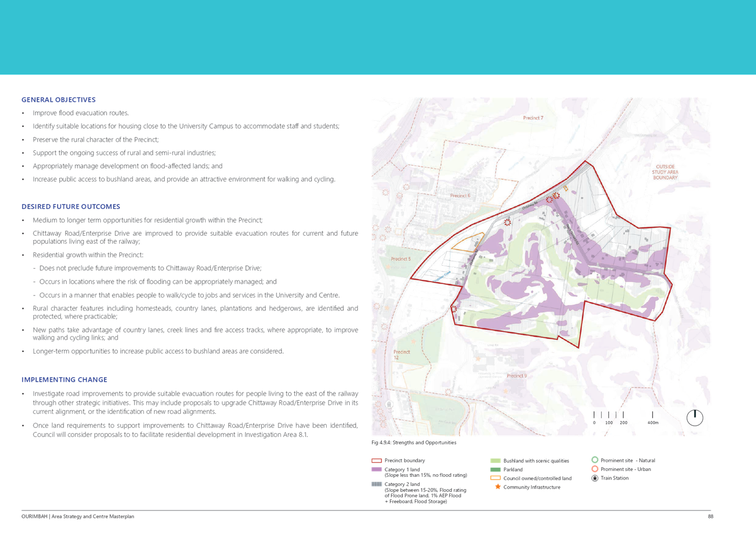Click the Desired Future Outcomes heading
Viewport: 756px width, 535px height.
pos(70,207)
